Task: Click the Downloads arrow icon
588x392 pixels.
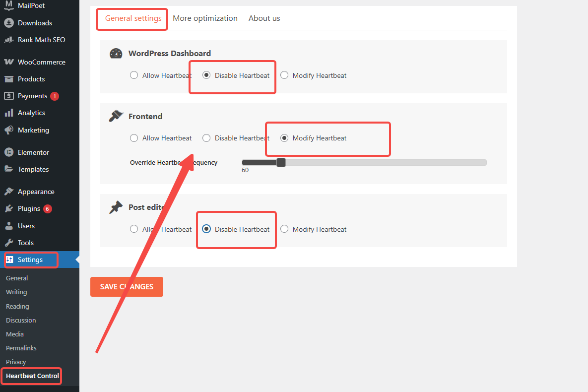Action: coord(9,23)
